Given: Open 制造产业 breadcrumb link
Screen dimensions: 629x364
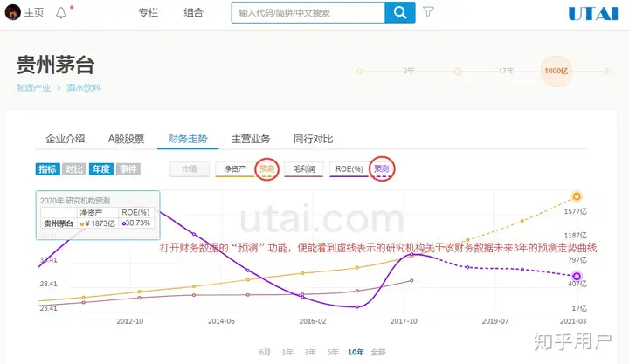Looking at the screenshot, I should (34, 88).
